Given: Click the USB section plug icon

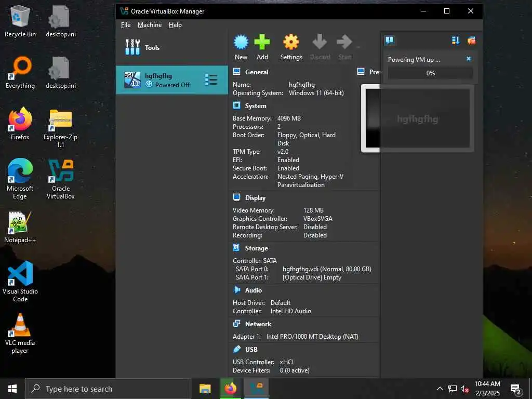Looking at the screenshot, I should coord(237,349).
